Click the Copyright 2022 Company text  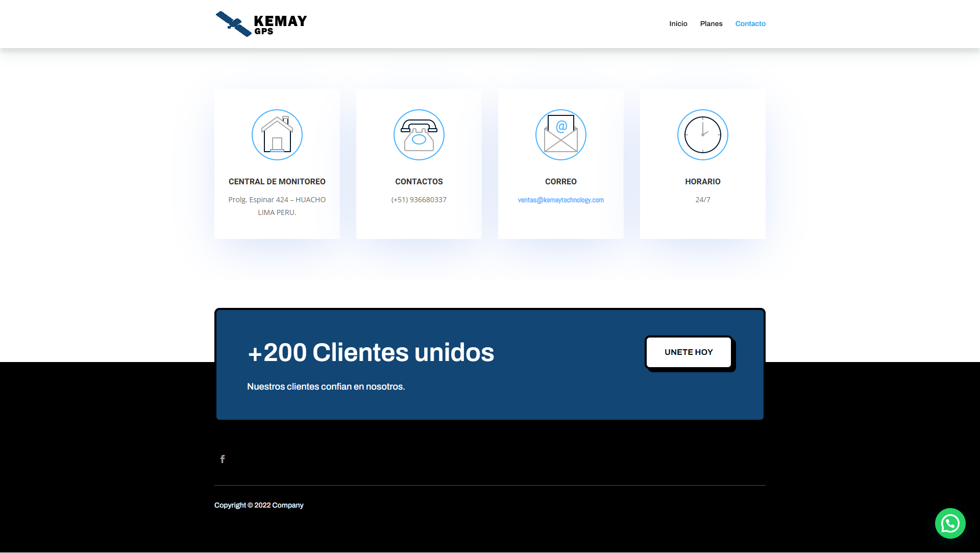[259, 505]
